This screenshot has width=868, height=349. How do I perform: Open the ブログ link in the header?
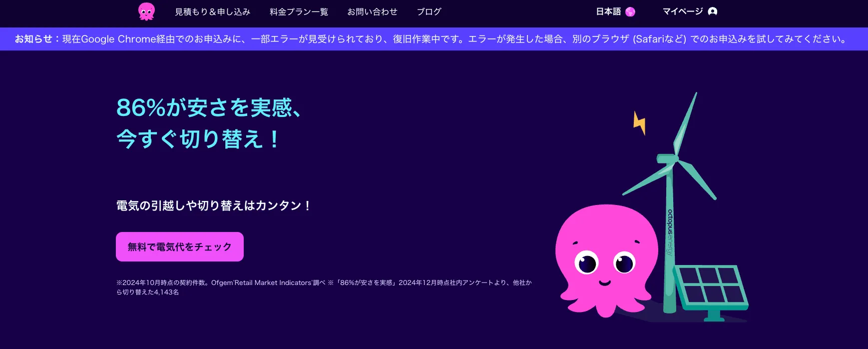click(x=429, y=11)
